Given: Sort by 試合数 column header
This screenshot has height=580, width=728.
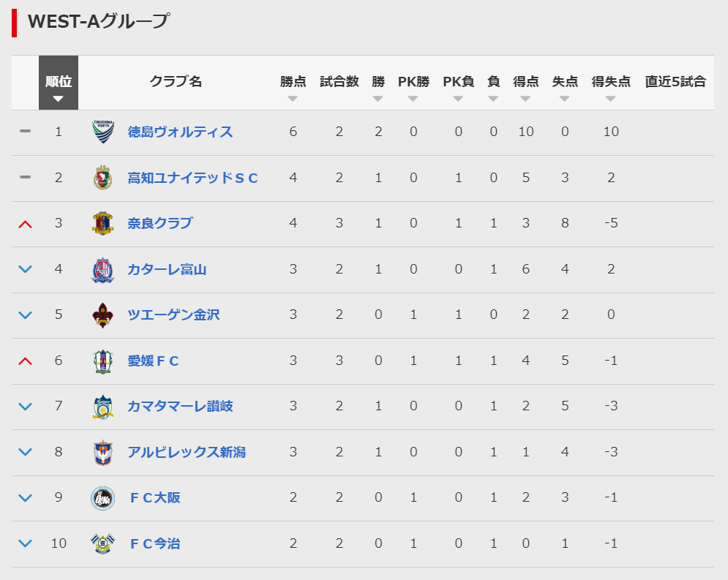Looking at the screenshot, I should click(x=339, y=83).
